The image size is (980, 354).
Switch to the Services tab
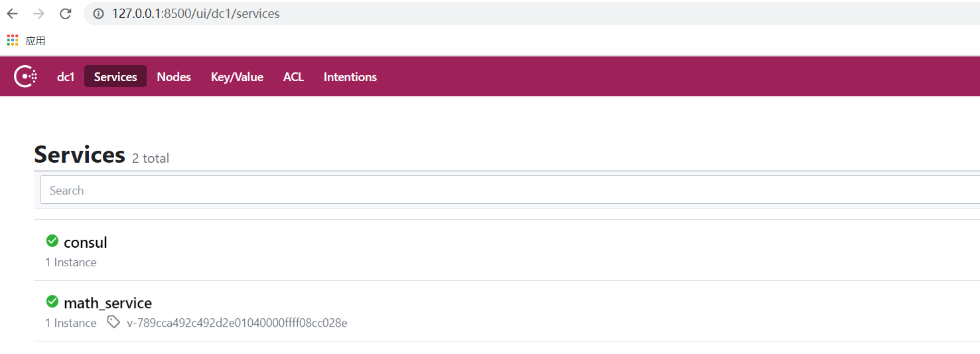coord(115,77)
